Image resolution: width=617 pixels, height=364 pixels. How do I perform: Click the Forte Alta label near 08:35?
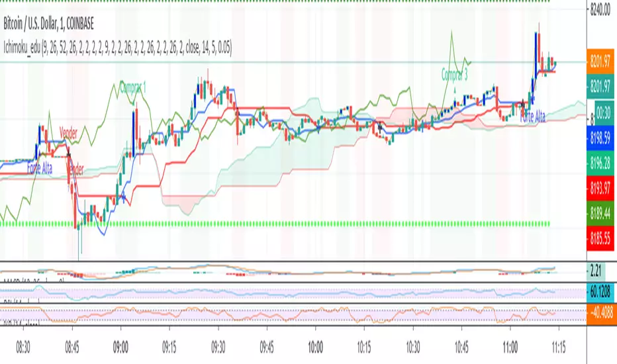click(40, 168)
